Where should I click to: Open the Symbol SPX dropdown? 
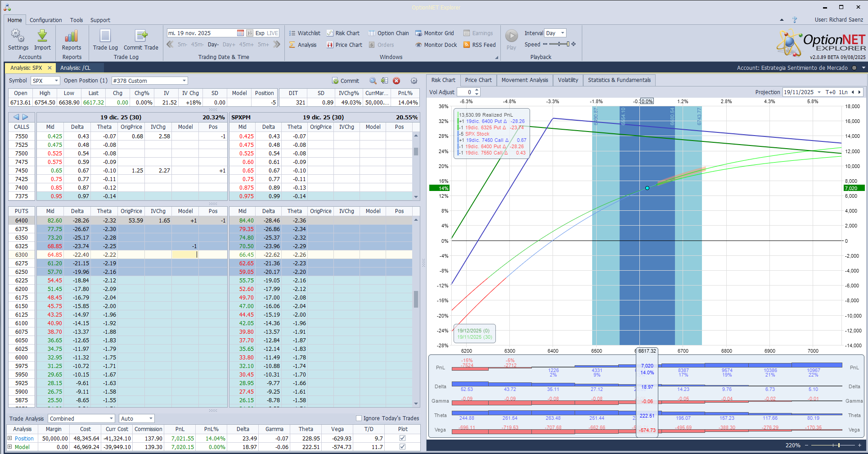56,81
